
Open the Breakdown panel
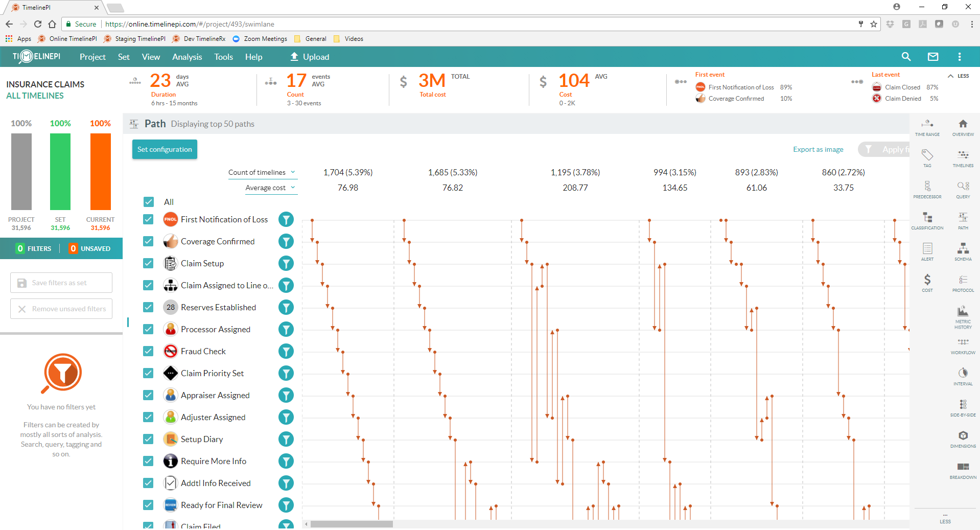point(962,469)
